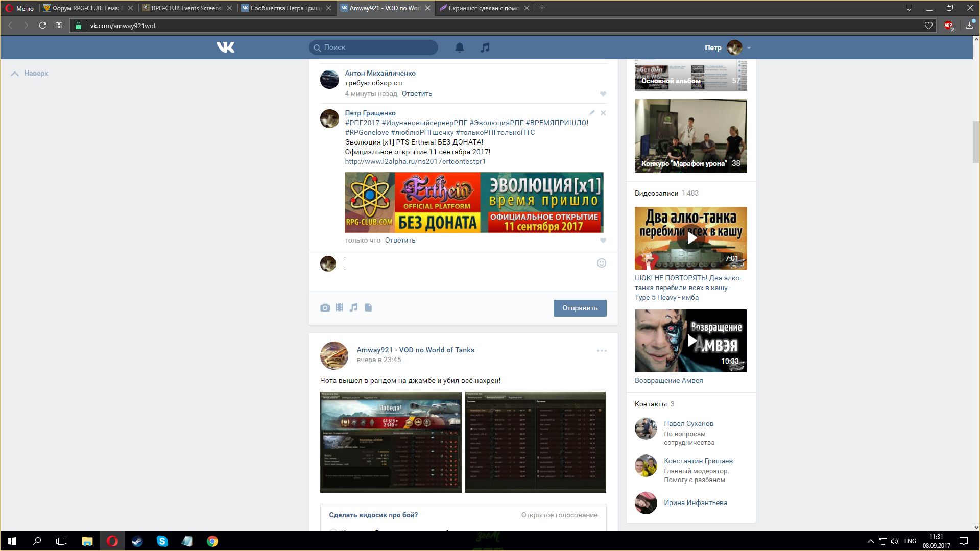
Task: Attach a photo with camera icon
Action: (325, 308)
